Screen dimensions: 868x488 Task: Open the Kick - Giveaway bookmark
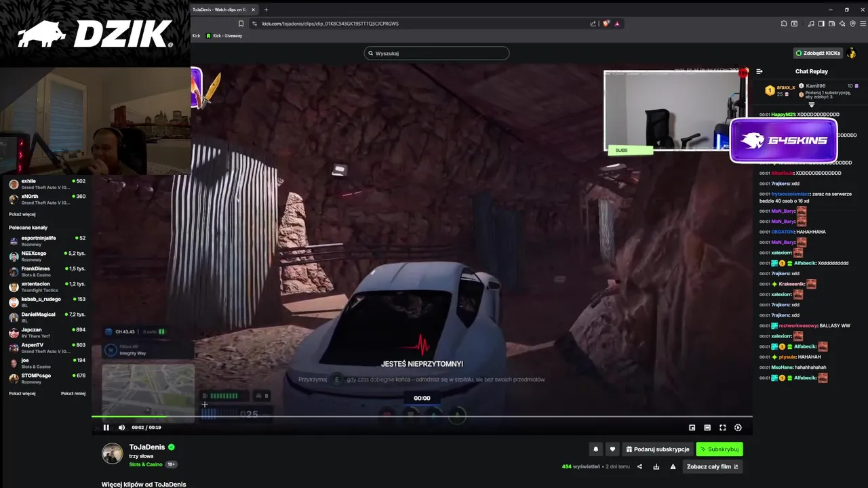(x=224, y=35)
